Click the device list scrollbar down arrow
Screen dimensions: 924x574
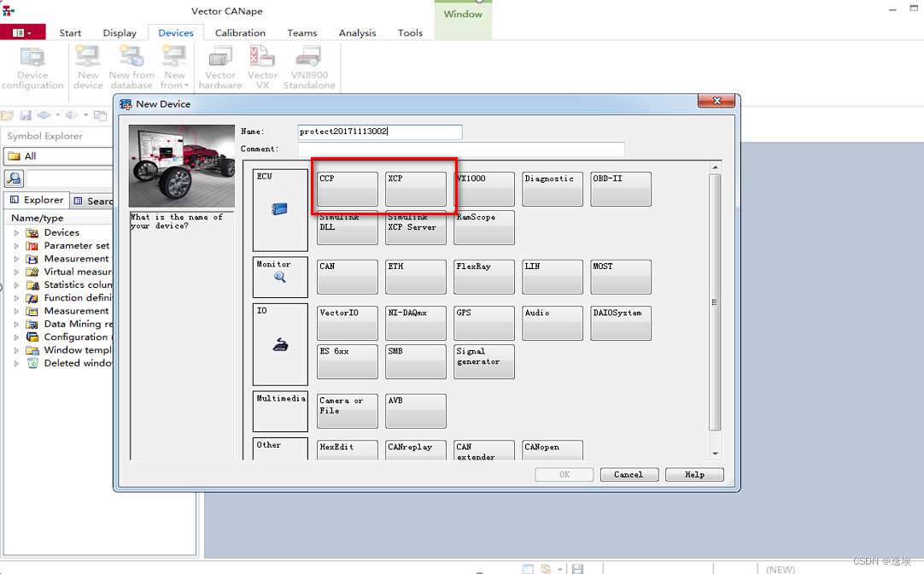click(715, 454)
